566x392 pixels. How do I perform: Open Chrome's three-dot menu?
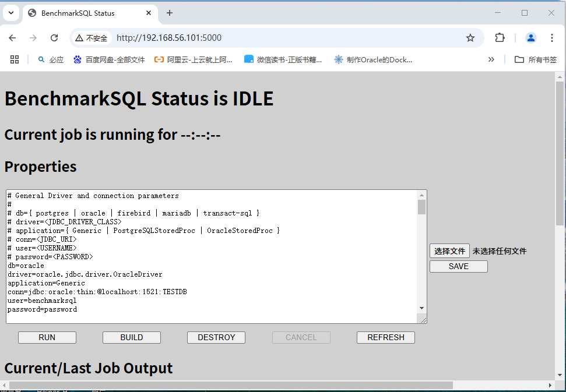pyautogui.click(x=552, y=37)
